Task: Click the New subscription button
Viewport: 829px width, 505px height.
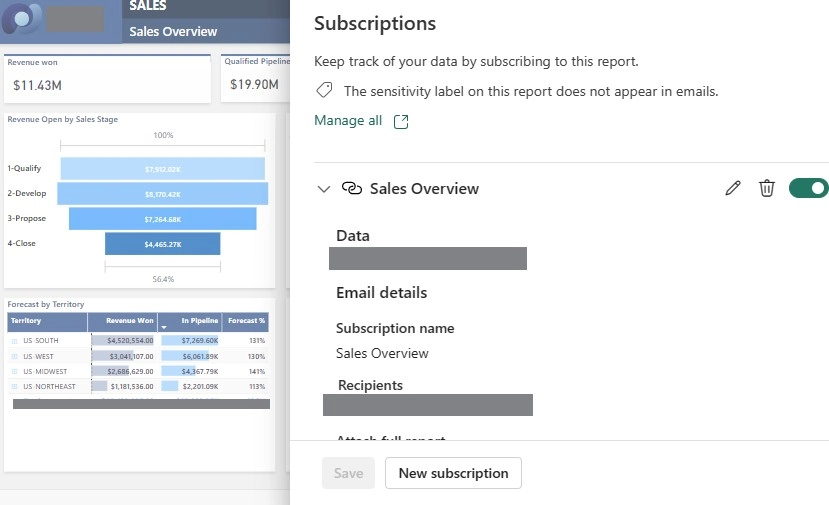Action: pos(453,473)
